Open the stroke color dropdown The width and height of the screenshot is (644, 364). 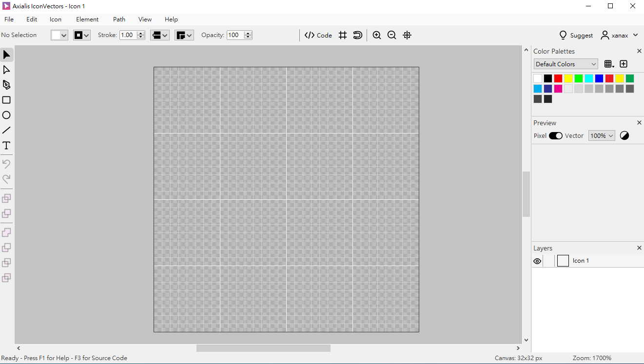(82, 35)
